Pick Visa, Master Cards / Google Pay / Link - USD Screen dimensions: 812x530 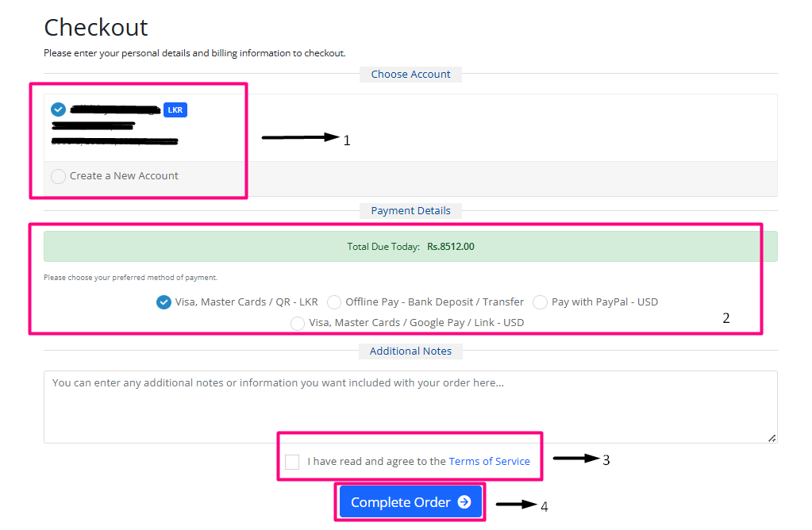298,323
